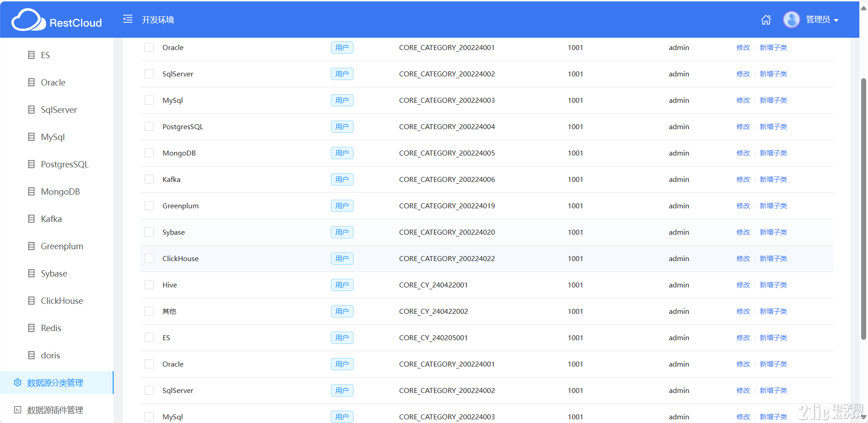Click the gear icon of 数据源分类管理
Screen dimensions: 868x423
click(18, 383)
